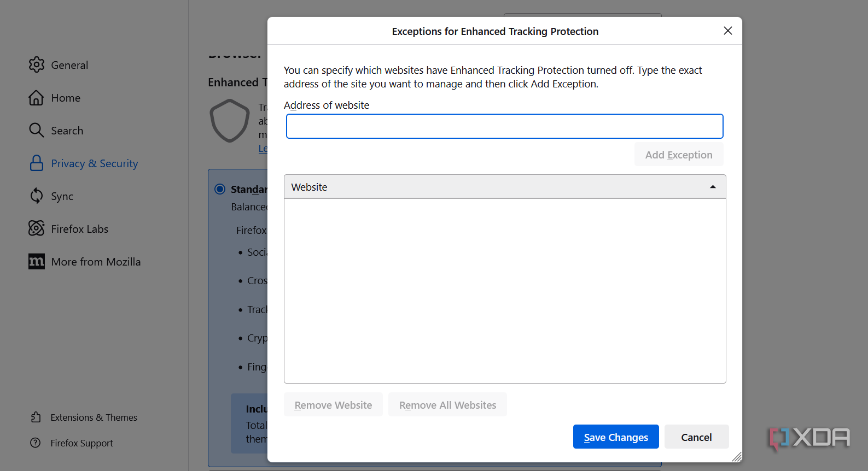Click the Sync arrows icon

point(37,196)
